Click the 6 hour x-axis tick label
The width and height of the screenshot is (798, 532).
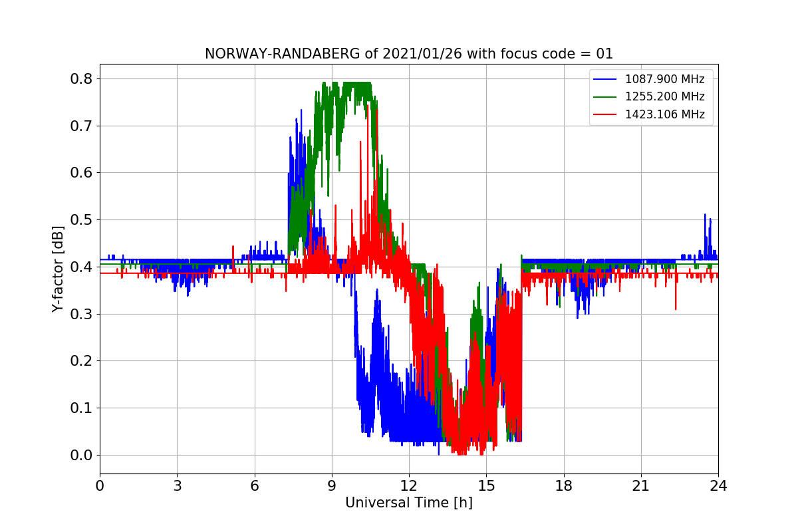(255, 486)
